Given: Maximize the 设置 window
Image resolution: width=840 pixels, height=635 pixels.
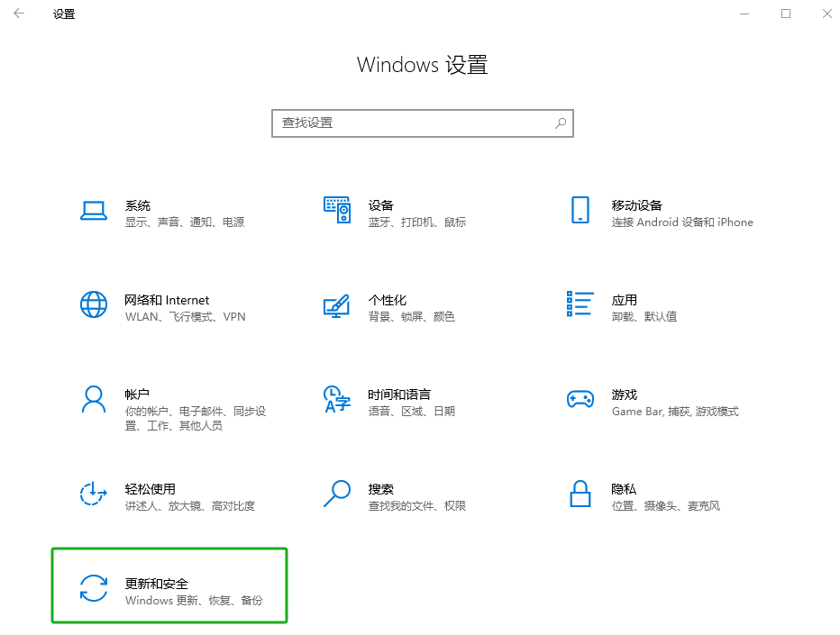Looking at the screenshot, I should [x=786, y=14].
